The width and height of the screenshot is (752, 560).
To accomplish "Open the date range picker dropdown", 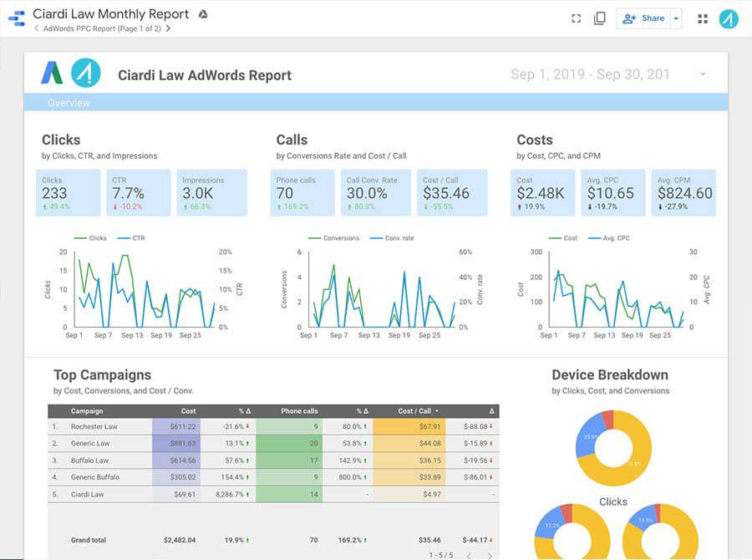I will click(x=703, y=74).
